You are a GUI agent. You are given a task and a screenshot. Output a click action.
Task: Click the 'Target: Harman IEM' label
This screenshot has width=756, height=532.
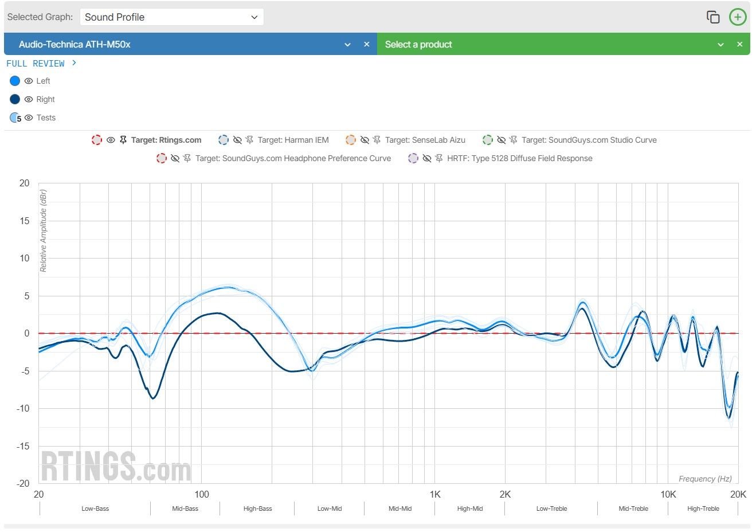(x=293, y=140)
